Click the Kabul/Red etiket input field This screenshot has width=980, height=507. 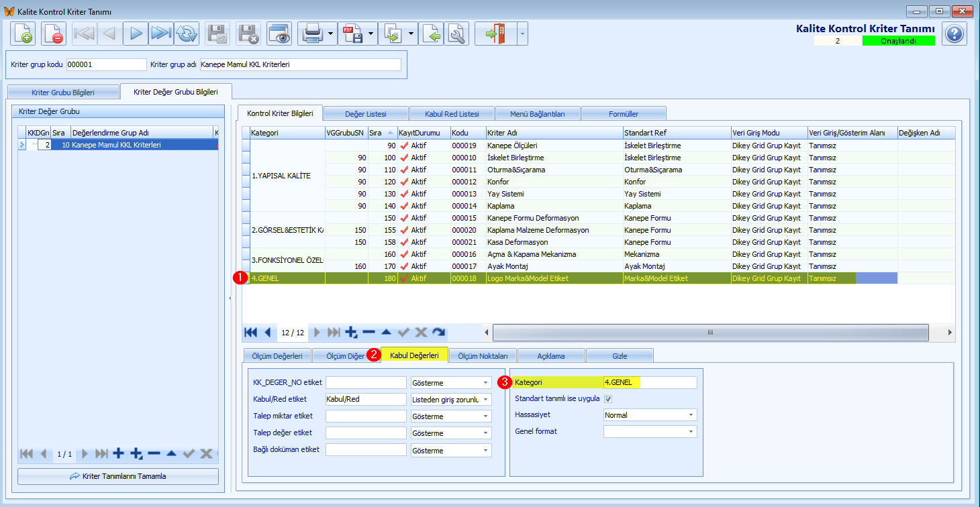click(x=366, y=399)
